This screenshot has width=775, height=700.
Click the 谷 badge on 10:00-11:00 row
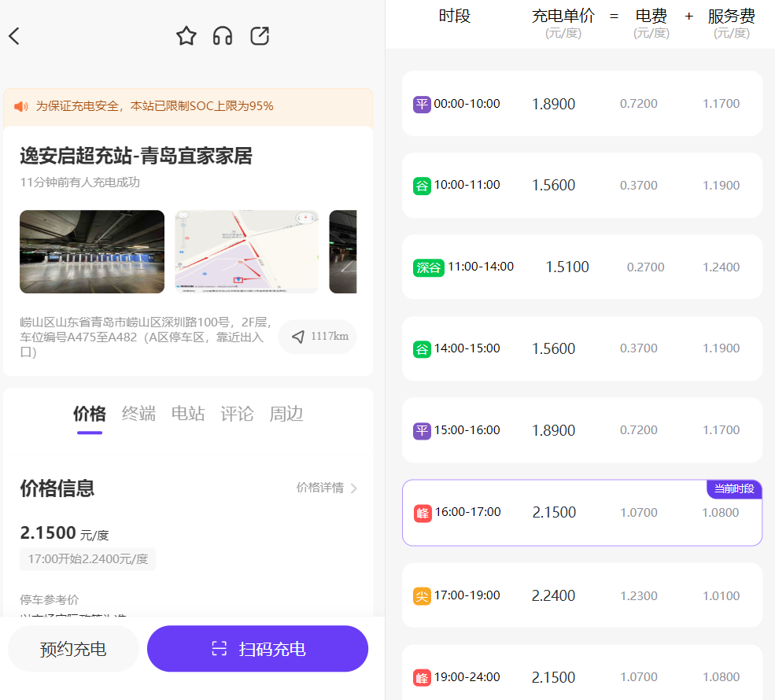click(422, 186)
